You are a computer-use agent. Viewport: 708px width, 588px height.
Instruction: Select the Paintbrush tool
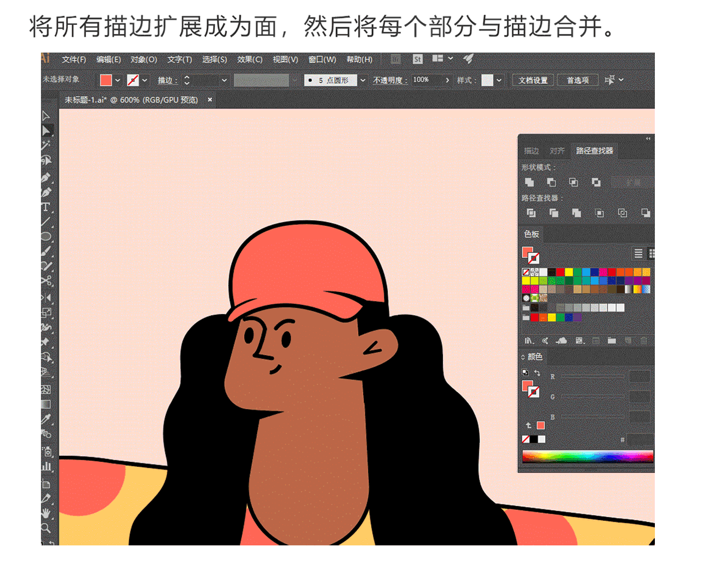(x=46, y=251)
